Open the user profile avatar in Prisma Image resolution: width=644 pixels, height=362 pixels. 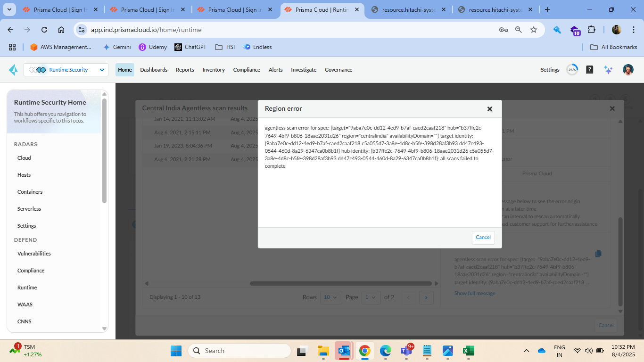click(x=627, y=70)
